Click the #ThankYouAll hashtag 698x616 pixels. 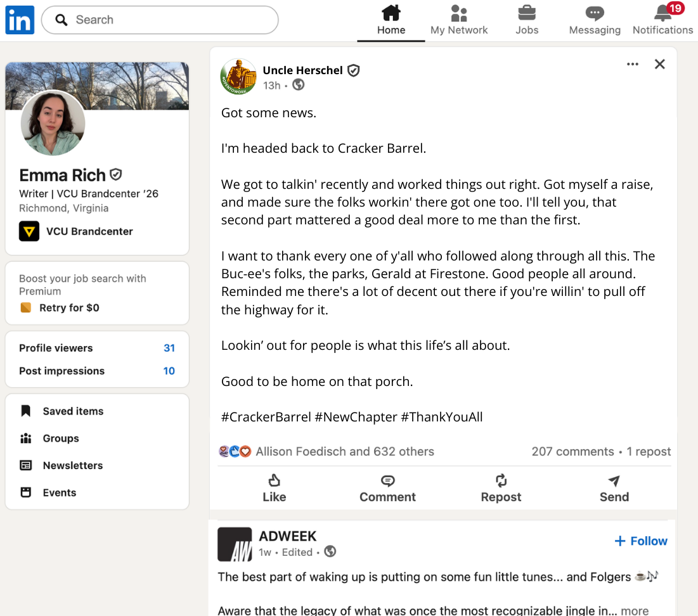click(442, 417)
